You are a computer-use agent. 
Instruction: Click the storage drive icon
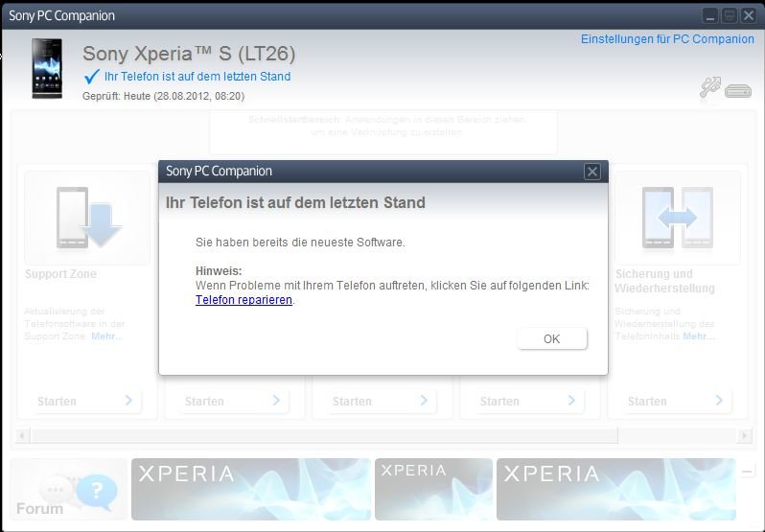coord(738,91)
